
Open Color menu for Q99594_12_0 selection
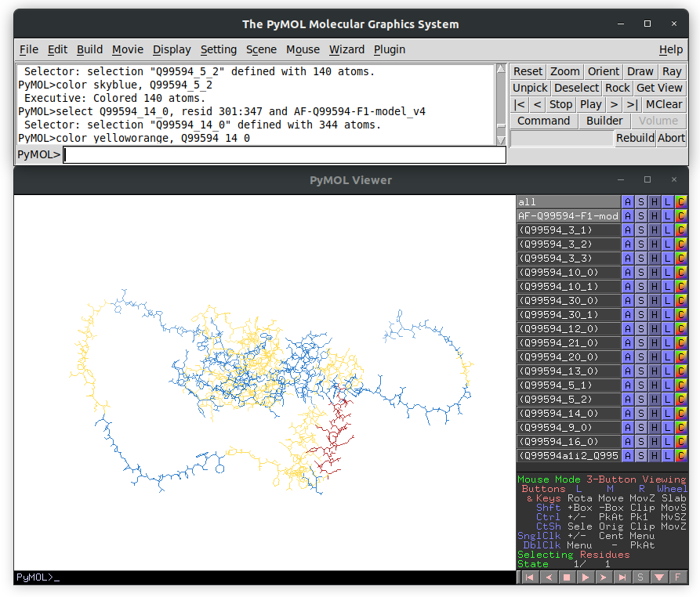[681, 329]
